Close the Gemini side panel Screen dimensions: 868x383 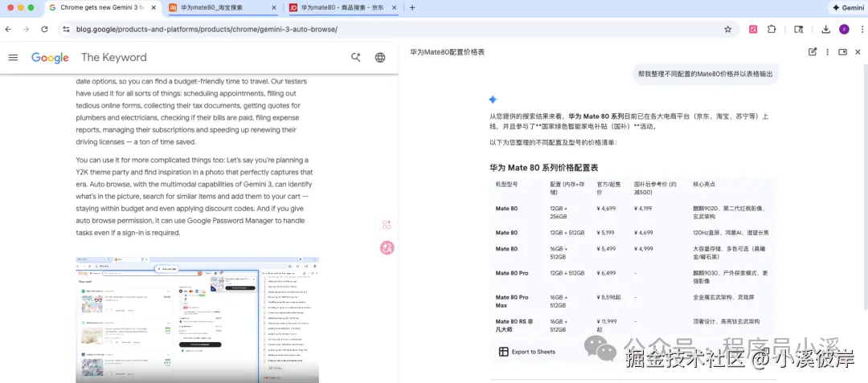(x=858, y=51)
